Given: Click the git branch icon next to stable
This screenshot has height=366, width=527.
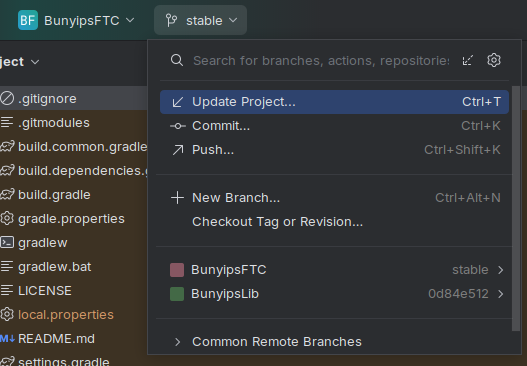Looking at the screenshot, I should (171, 21).
